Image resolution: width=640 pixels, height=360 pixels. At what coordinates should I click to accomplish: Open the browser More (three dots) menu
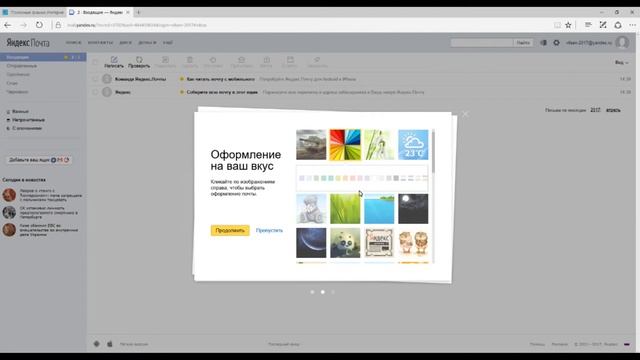632,25
